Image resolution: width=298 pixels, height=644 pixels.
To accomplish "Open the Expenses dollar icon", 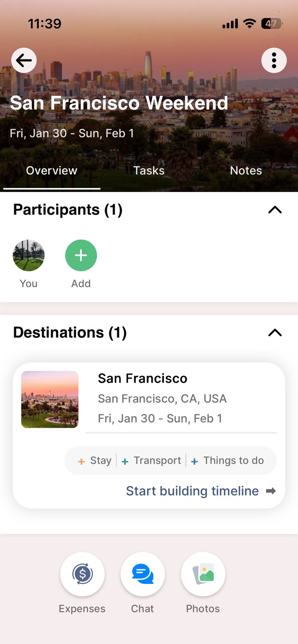I will 82,574.
